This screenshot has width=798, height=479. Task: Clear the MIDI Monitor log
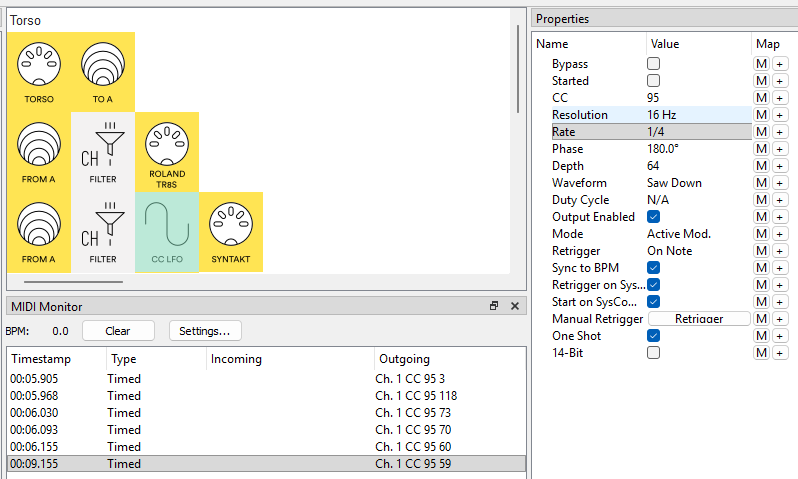[119, 331]
